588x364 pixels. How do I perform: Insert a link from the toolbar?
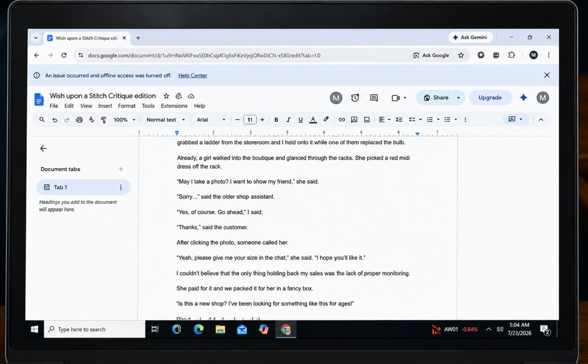pyautogui.click(x=342, y=120)
